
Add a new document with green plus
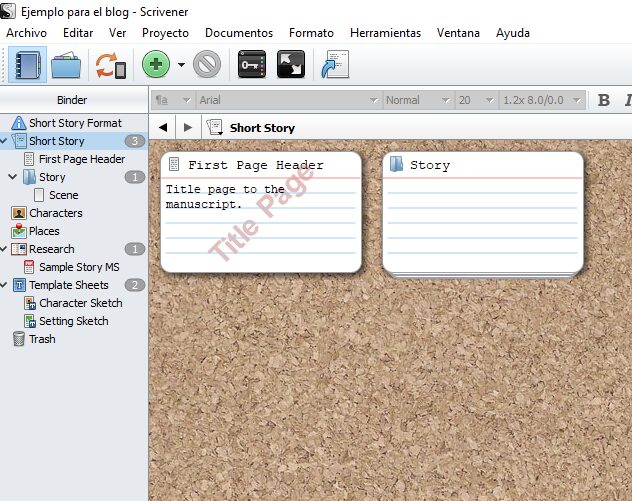[x=156, y=64]
